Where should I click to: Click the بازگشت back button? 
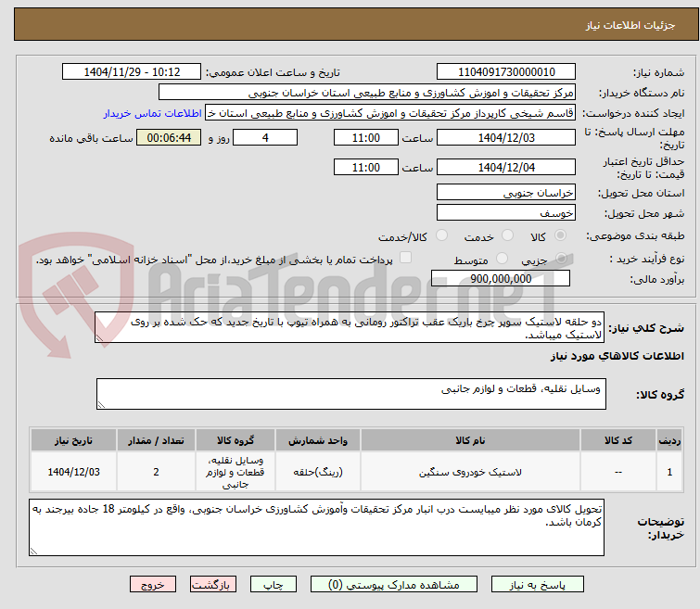click(x=213, y=585)
